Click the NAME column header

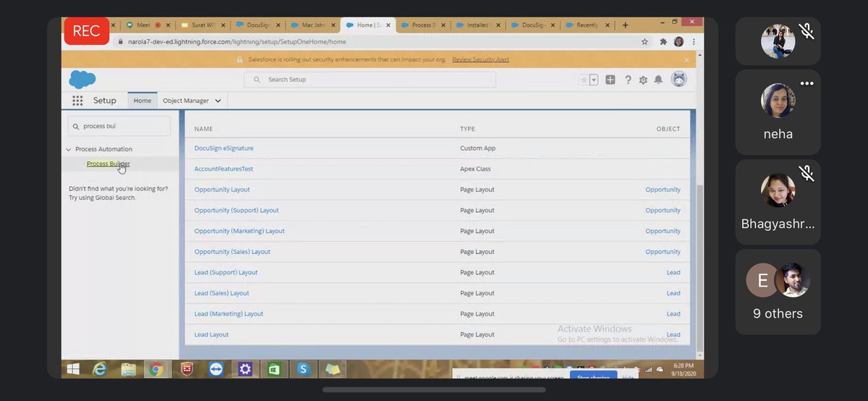203,129
